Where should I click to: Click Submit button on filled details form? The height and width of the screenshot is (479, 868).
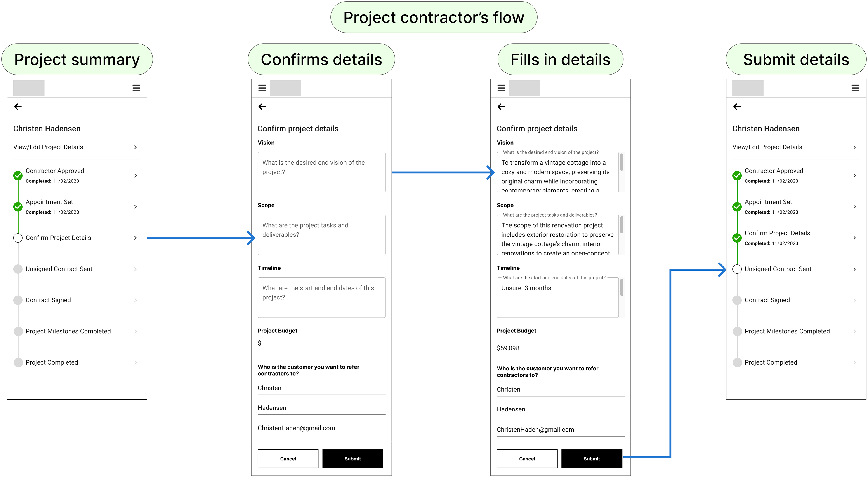tap(591, 458)
